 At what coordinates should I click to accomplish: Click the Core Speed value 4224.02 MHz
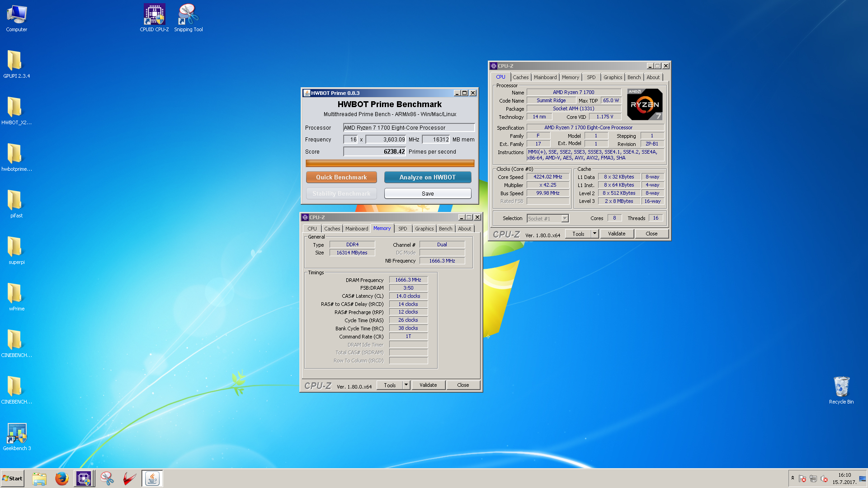pyautogui.click(x=548, y=177)
